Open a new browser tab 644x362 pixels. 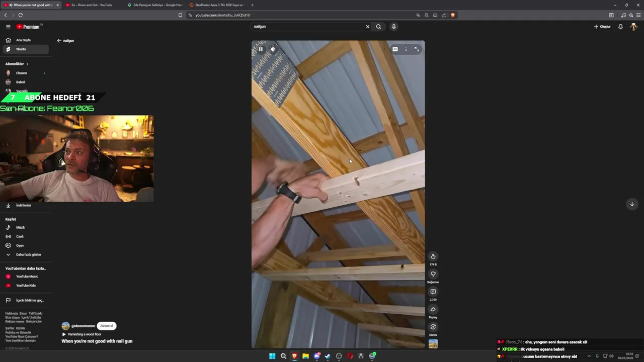[x=253, y=5]
